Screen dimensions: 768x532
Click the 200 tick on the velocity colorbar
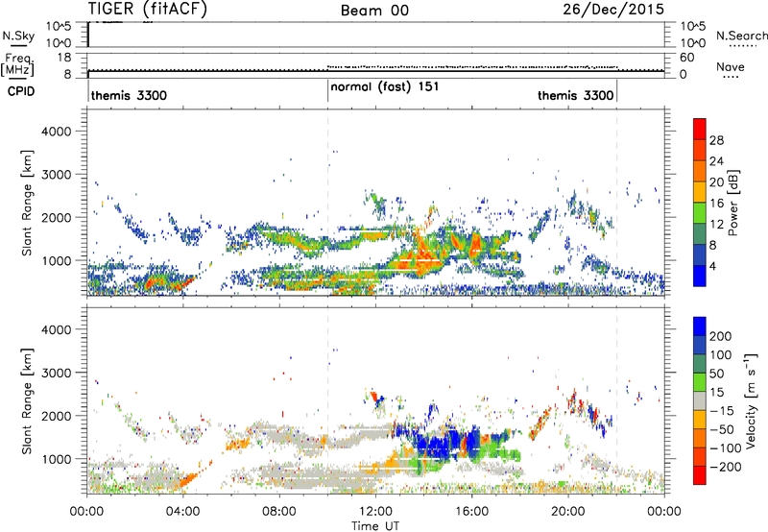[x=721, y=336]
